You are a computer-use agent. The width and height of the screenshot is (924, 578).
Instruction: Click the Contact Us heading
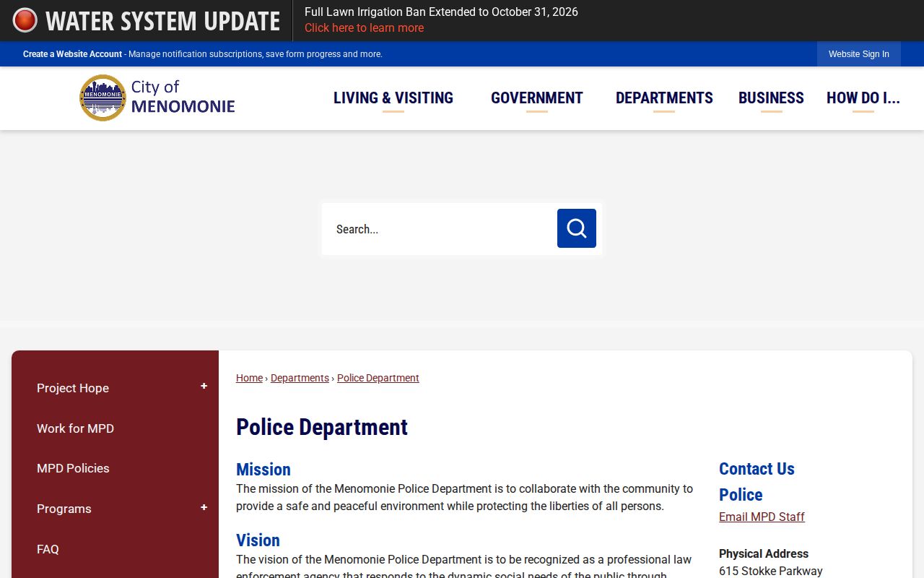757,469
